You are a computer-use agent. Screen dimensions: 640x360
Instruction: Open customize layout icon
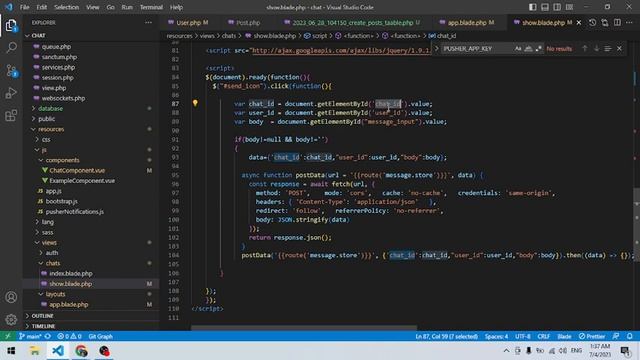pos(569,7)
